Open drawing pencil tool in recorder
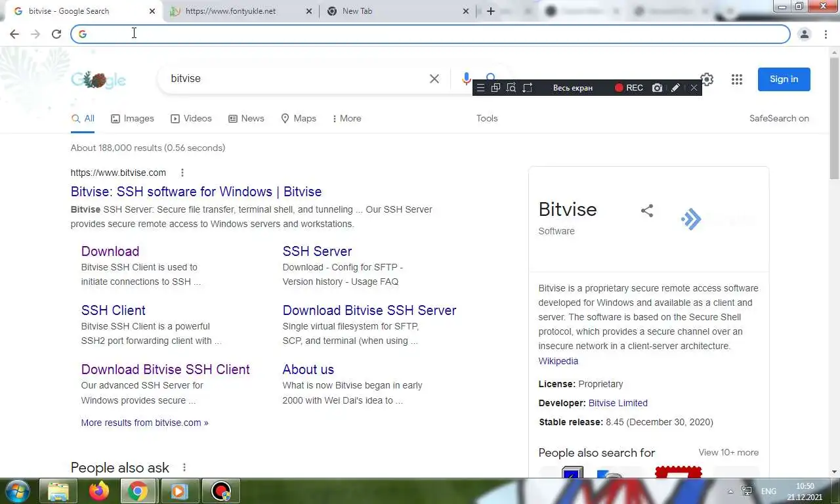 (x=675, y=88)
